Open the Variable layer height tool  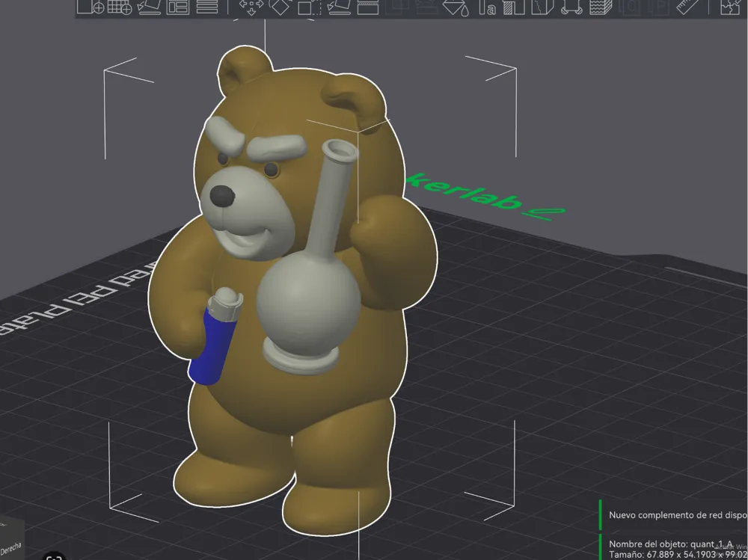207,7
